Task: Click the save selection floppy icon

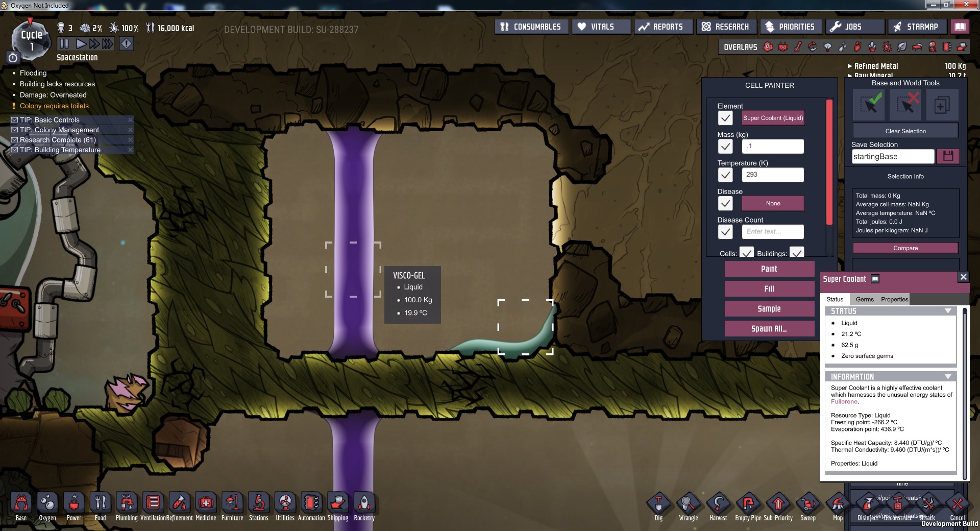Action: (948, 156)
